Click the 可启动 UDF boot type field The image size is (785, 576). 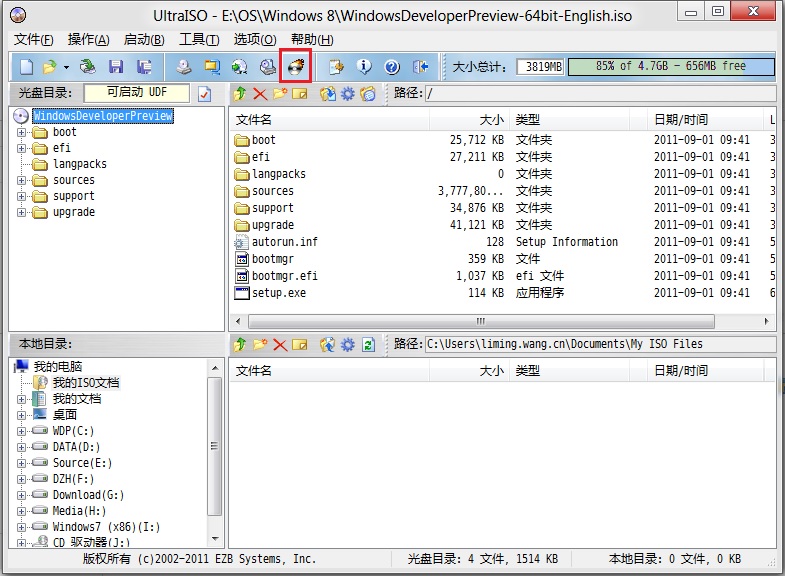coord(137,93)
